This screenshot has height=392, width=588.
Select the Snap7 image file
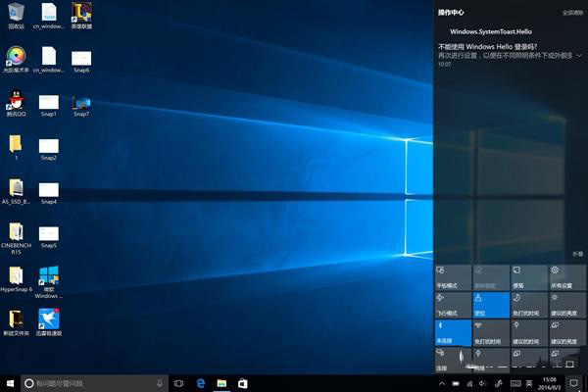click(81, 105)
